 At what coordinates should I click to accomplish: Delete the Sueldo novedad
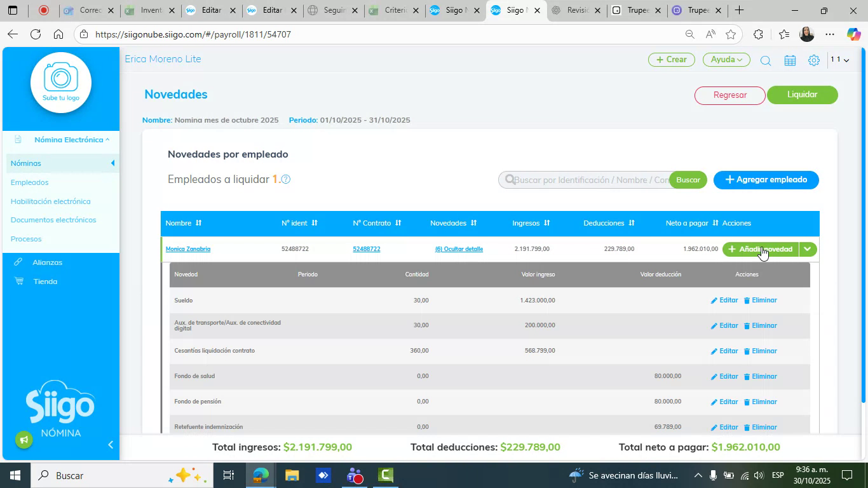click(761, 300)
